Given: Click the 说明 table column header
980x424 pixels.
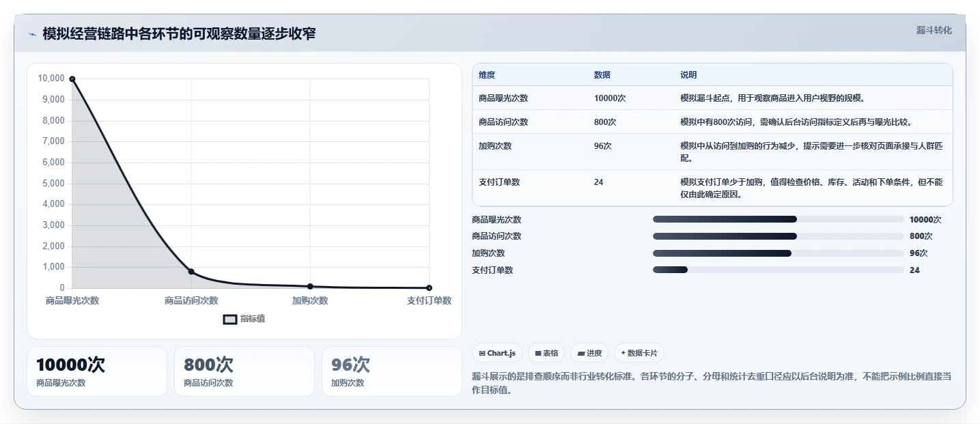Looking at the screenshot, I should coord(688,75).
